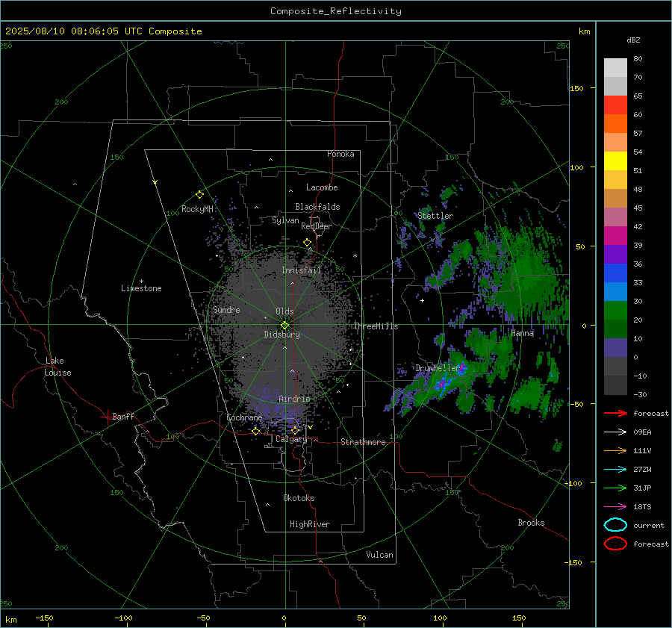Click the HighRiver city label
672x628 pixels.
coord(310,524)
